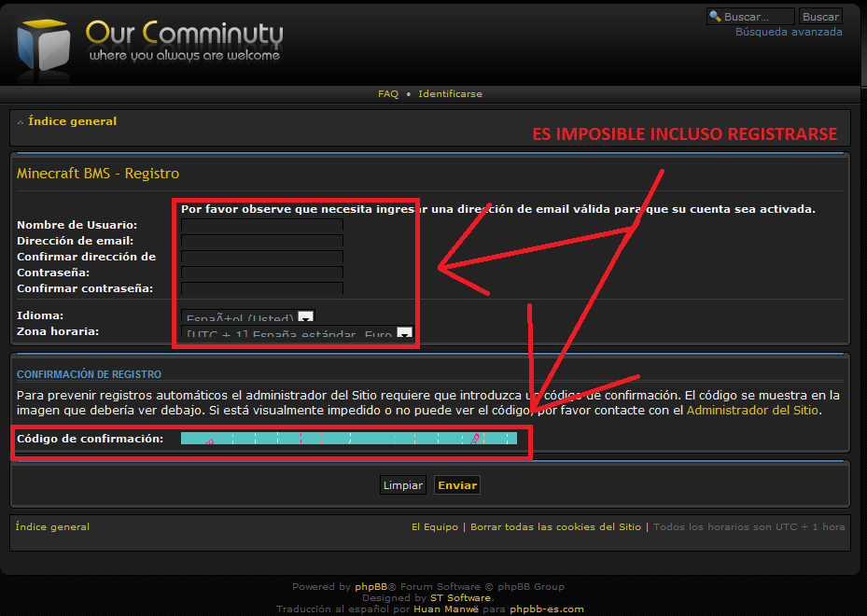Open the El Equipo footer link
The height and width of the screenshot is (616, 867).
pyautogui.click(x=435, y=527)
